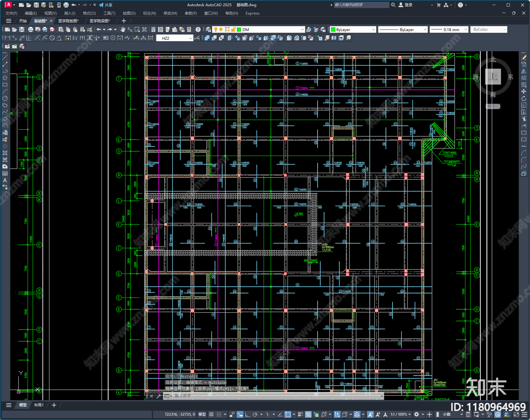
Task: Click the Plot printer icon in quick access toolbar
Action: (66, 5)
